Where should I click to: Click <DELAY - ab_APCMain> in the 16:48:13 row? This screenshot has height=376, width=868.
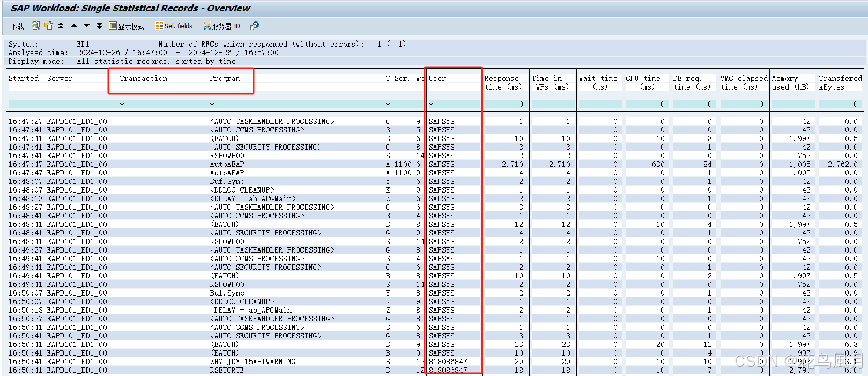(x=253, y=198)
